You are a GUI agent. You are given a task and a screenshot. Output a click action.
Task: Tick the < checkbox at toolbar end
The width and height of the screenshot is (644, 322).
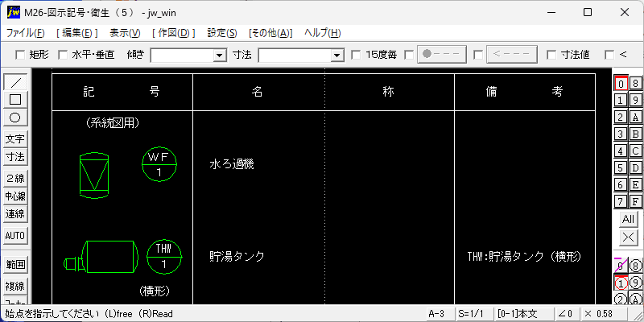[x=609, y=55]
